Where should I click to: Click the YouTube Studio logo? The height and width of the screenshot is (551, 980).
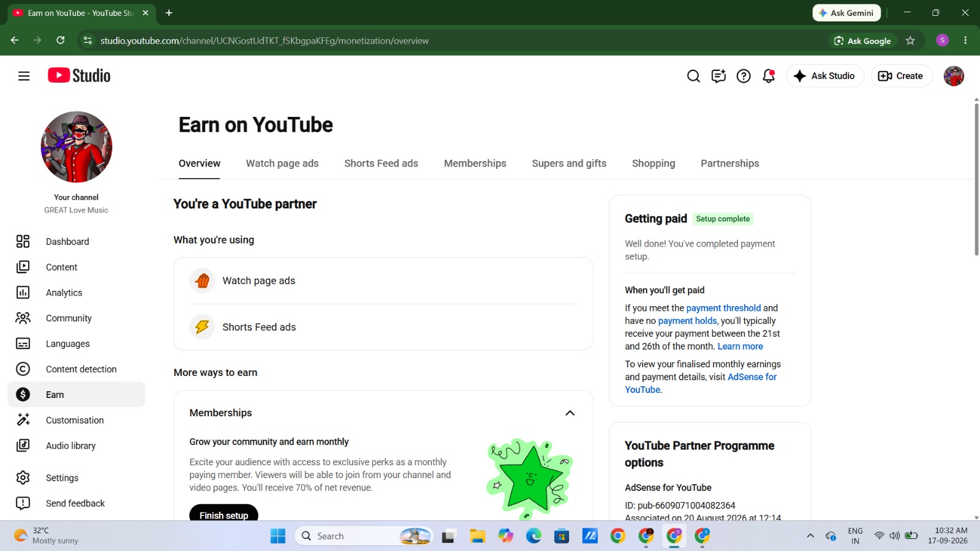(x=79, y=75)
